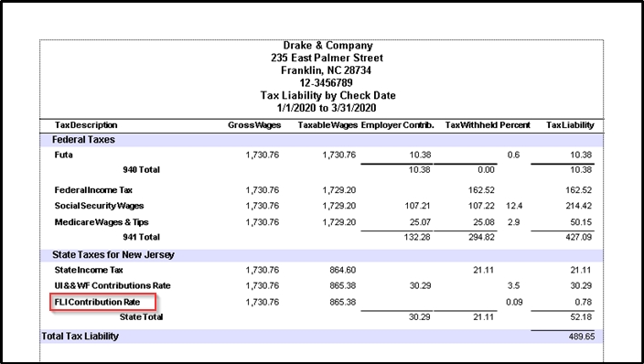Click Medicare employer contribution '25.07'

point(420,222)
